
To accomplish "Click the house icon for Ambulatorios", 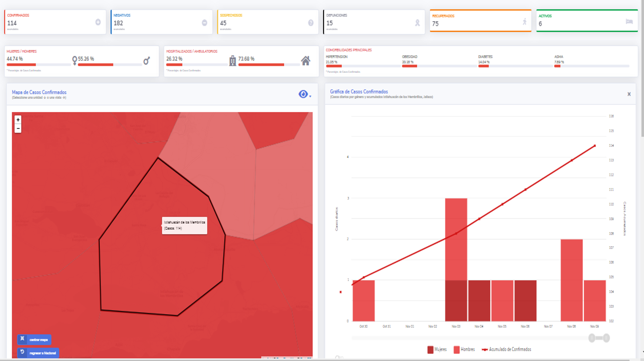I will [x=306, y=61].
